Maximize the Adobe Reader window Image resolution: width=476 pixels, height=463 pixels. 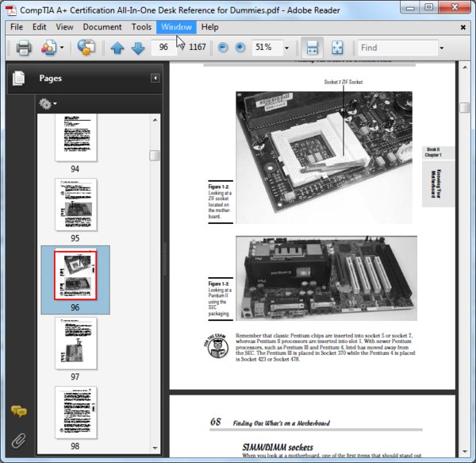pos(429,7)
